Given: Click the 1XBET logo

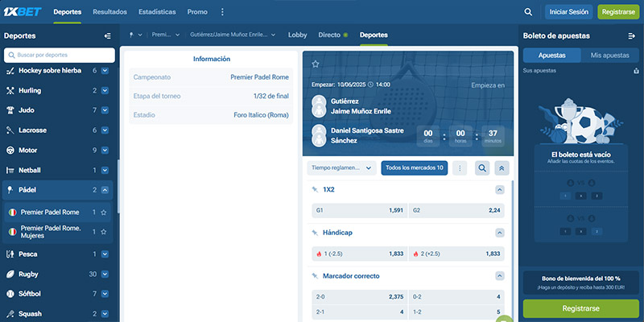Looking at the screenshot, I should [24, 12].
